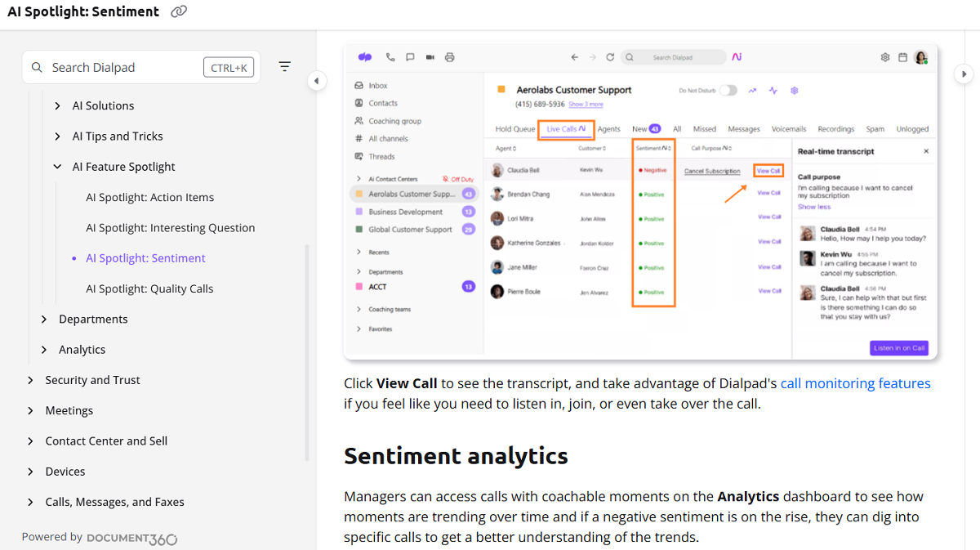980x550 pixels.
Task: Click the forward arrow in the Dialpad screenshot
Action: tap(592, 57)
